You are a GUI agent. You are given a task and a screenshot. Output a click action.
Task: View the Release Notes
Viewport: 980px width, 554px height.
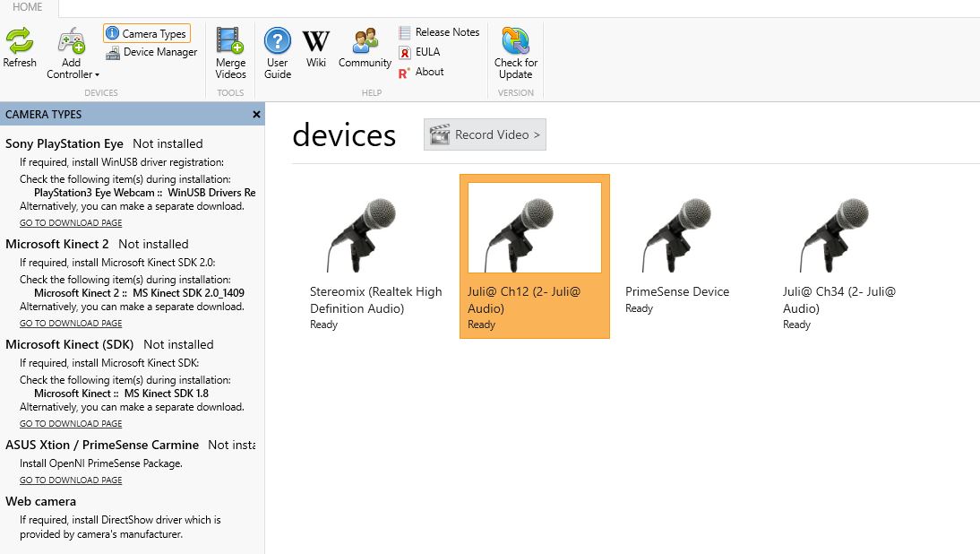pyautogui.click(x=439, y=32)
